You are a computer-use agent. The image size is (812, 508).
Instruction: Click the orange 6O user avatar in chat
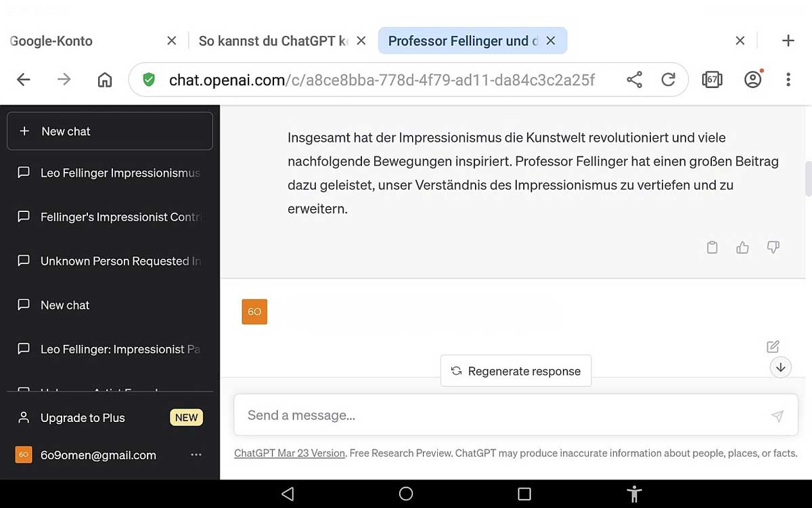[254, 312]
